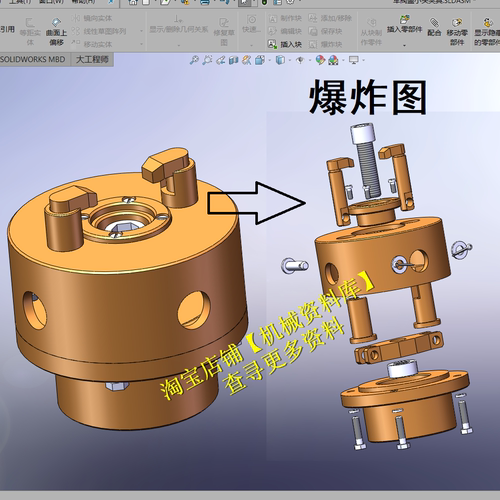
Task: Click the Display Style icon
Action: tap(280, 60)
